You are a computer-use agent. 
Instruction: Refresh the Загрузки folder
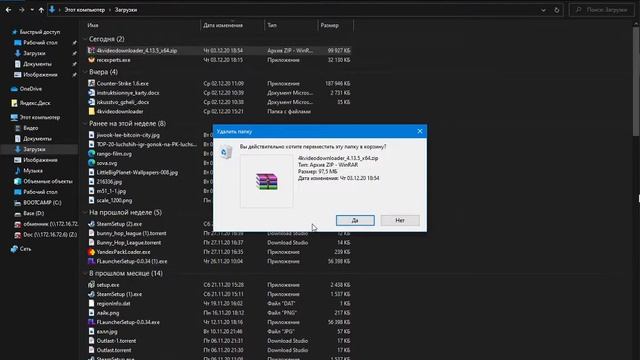tap(557, 10)
